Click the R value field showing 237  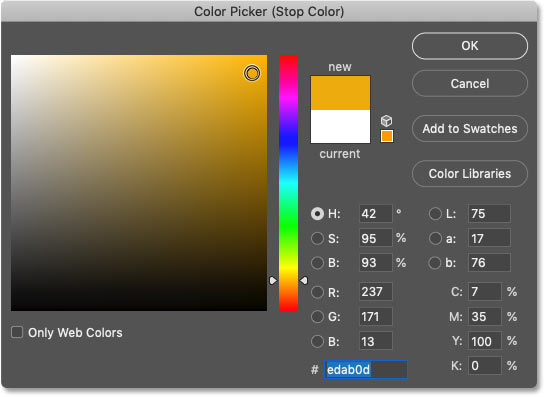click(375, 292)
